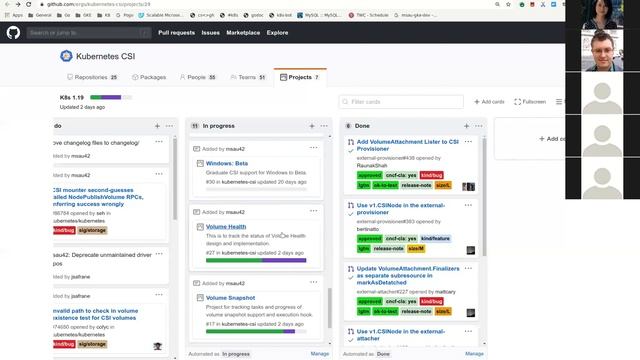The height and width of the screenshot is (360, 640).
Task: Click Windows: Beta project card icon
Action: point(200,163)
